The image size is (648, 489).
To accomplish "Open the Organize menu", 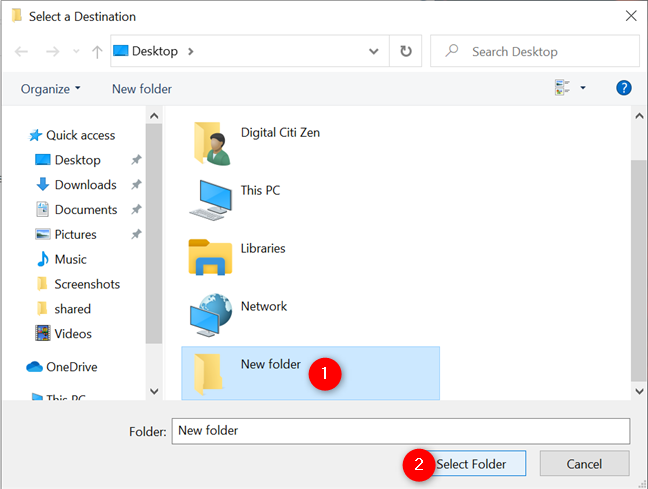I will tap(51, 89).
